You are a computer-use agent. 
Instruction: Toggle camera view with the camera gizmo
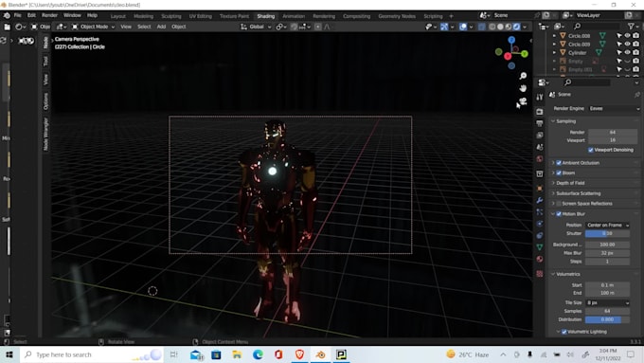click(523, 101)
